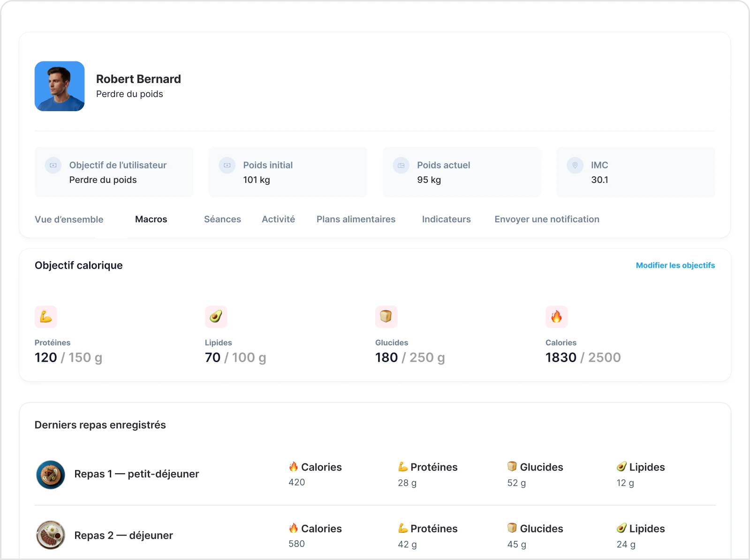Image resolution: width=750 pixels, height=560 pixels.
Task: Click the muscle icon in Repas 2 row
Action: coord(403,528)
